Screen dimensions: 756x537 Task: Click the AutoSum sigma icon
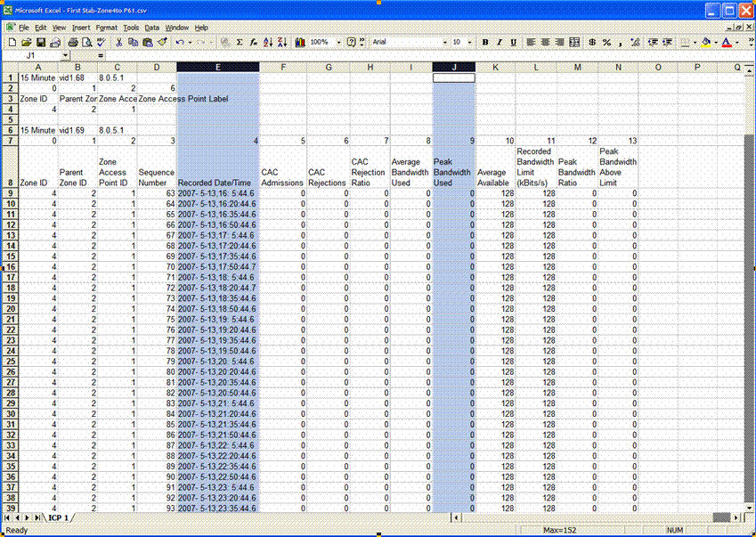[x=240, y=43]
